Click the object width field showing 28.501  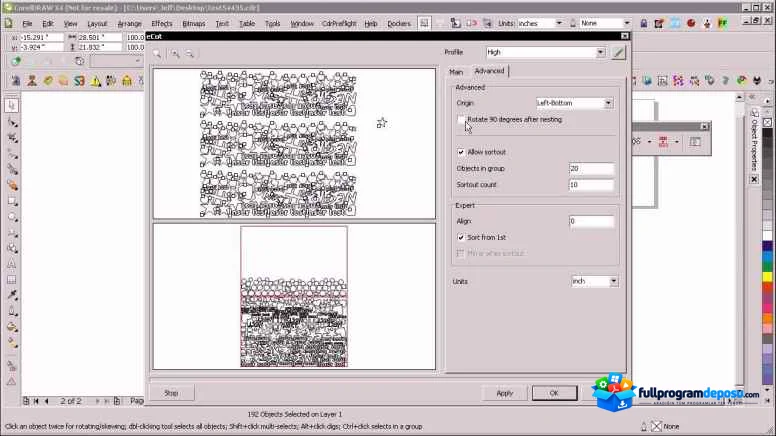pyautogui.click(x=99, y=37)
